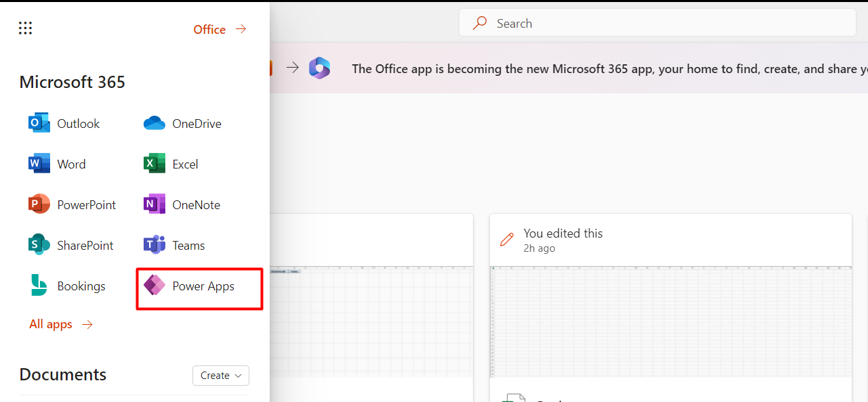The width and height of the screenshot is (868, 402).
Task: Click the Microsoft 365 Copilot logo in banner
Action: [x=319, y=68]
